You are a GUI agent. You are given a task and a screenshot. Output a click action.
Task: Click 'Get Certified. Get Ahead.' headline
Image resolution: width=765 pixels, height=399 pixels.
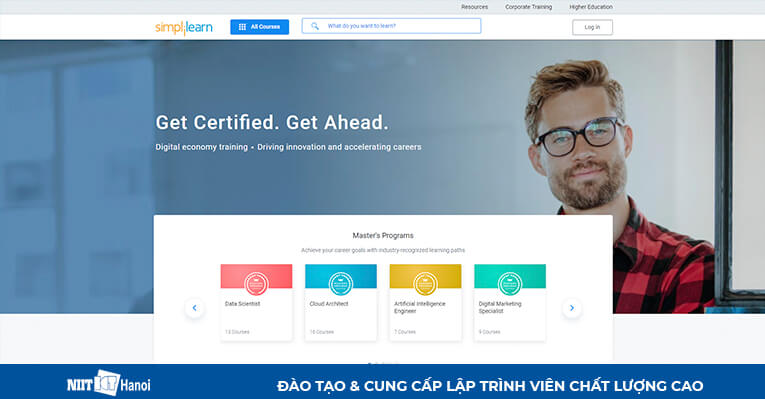(x=272, y=122)
